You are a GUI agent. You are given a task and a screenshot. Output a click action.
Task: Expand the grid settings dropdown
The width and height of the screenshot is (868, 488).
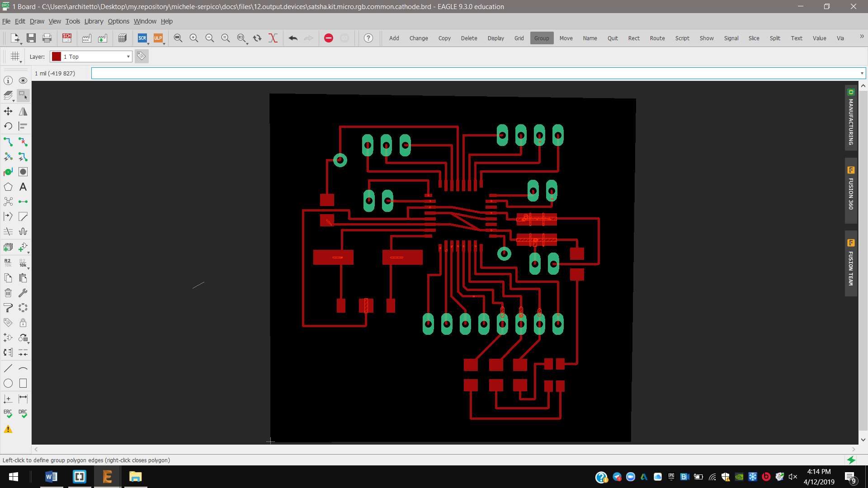pyautogui.click(x=16, y=57)
